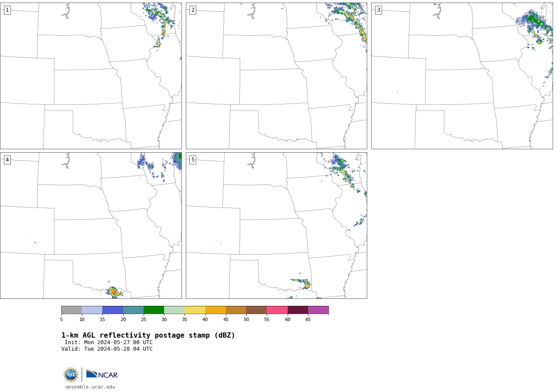Click the colorbar tick label 65
The width and height of the screenshot is (557, 392).
tap(308, 320)
